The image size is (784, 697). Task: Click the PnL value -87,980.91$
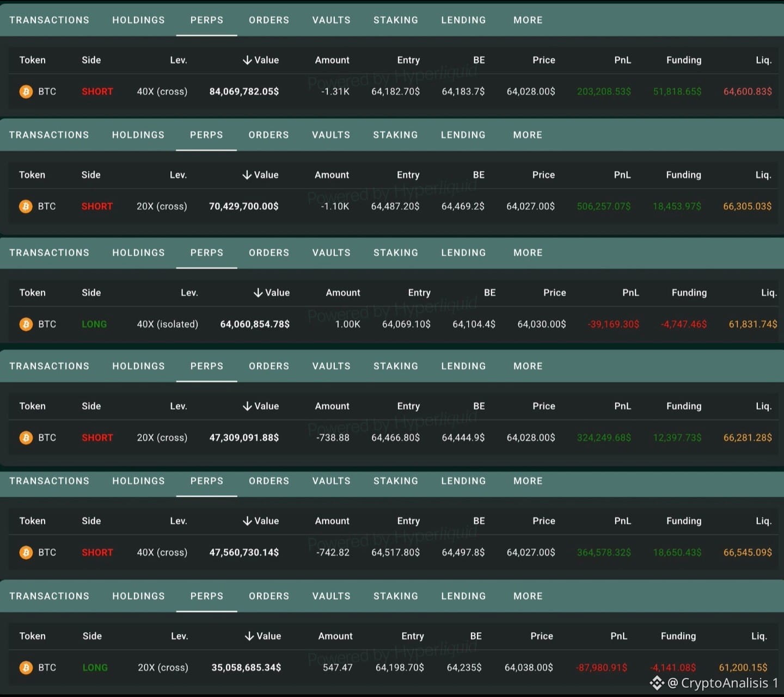tap(601, 668)
